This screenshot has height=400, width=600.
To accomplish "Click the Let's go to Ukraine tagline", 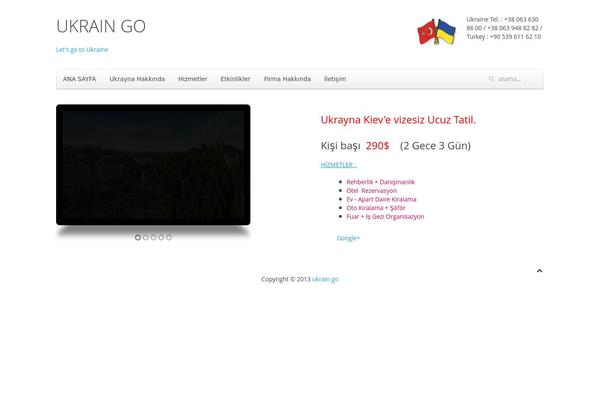I will (x=82, y=49).
